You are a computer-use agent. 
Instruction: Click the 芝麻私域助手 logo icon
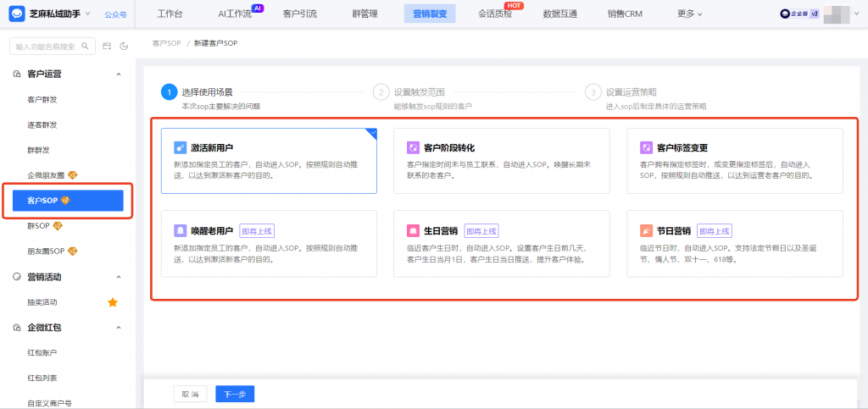coord(16,14)
